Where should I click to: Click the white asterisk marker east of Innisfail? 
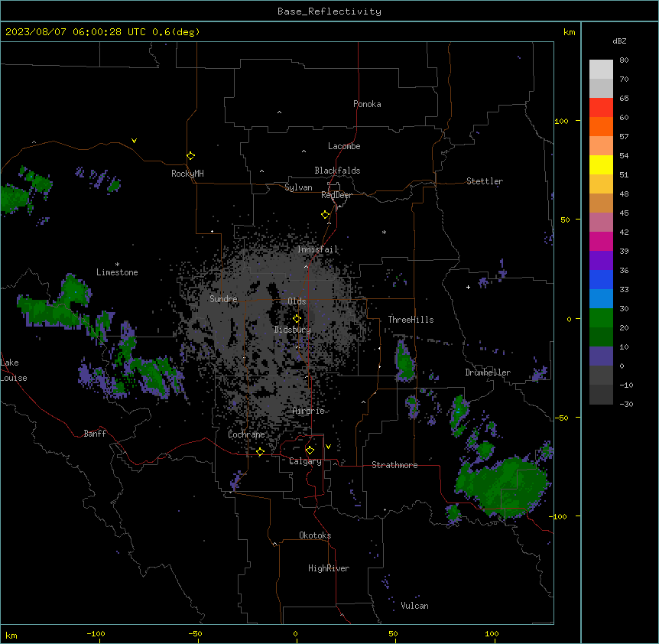(384, 232)
